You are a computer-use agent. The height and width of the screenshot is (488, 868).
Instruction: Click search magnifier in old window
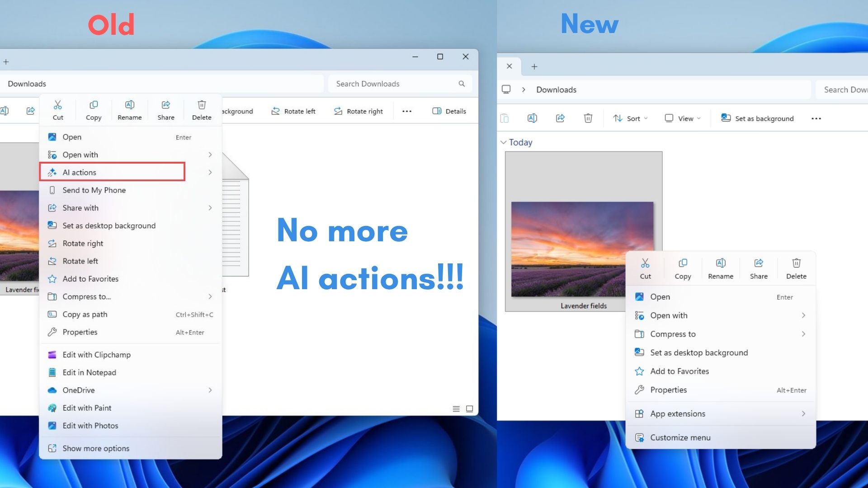pos(462,84)
